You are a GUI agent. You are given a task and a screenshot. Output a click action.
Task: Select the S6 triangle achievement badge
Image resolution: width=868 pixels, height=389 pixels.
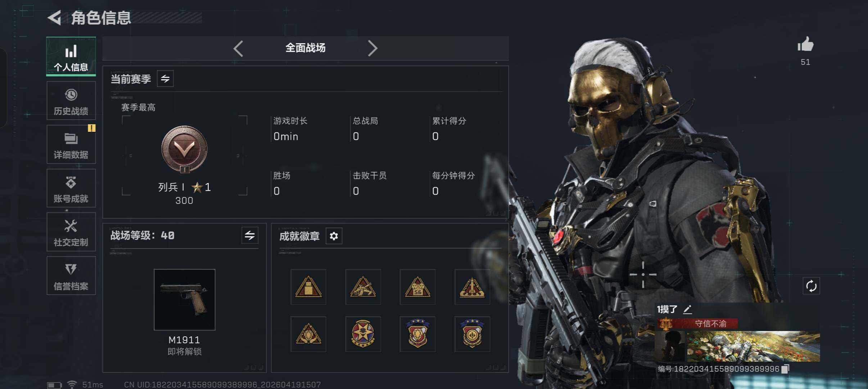pyautogui.click(x=417, y=287)
